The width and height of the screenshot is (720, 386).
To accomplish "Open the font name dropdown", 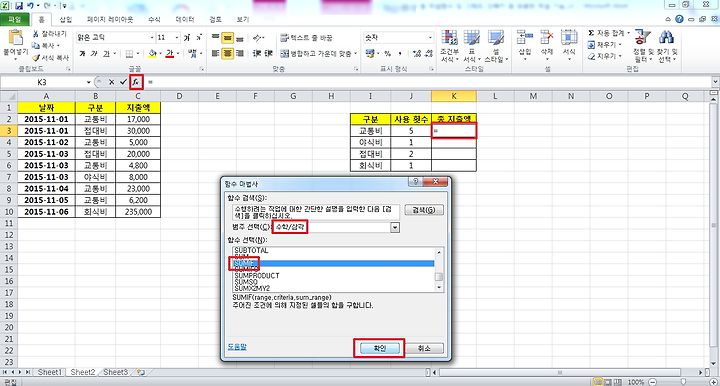I will [152, 38].
